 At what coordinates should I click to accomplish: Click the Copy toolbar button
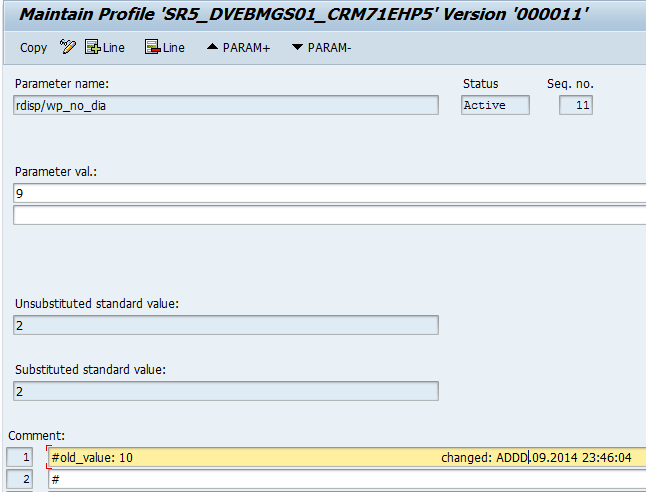33,48
